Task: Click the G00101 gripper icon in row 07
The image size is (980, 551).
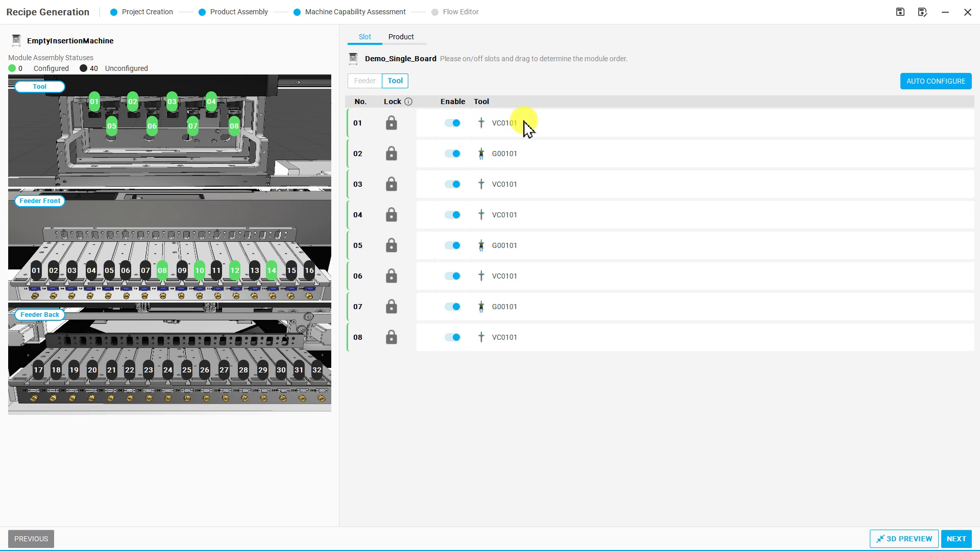Action: pyautogui.click(x=481, y=307)
